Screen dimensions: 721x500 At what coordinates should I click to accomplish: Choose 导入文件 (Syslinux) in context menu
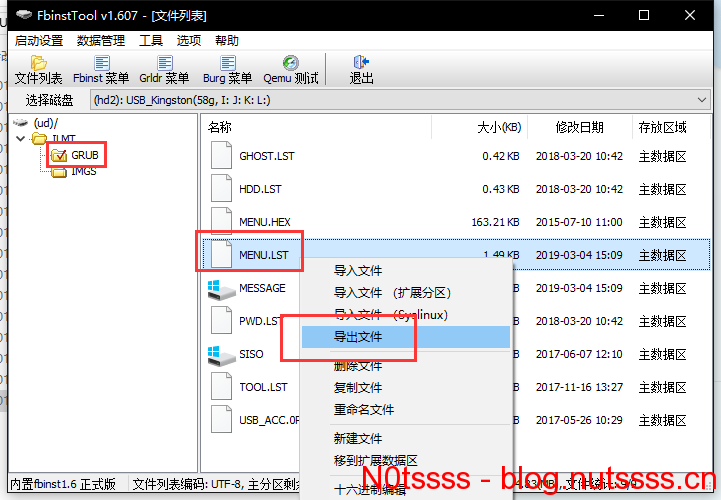coord(406,315)
